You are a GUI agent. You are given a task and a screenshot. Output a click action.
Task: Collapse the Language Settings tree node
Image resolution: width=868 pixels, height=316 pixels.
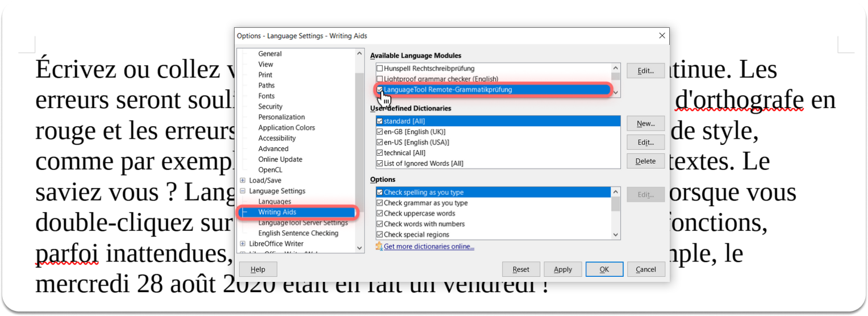[243, 191]
